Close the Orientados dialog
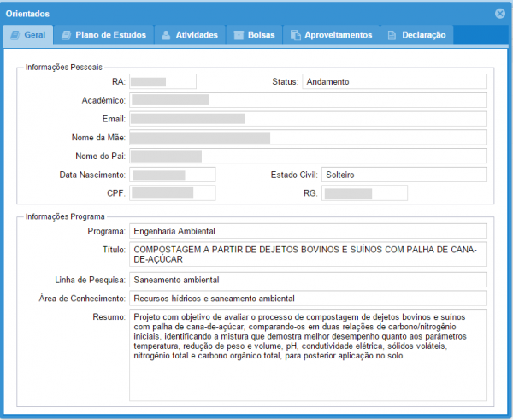 pyautogui.click(x=500, y=14)
